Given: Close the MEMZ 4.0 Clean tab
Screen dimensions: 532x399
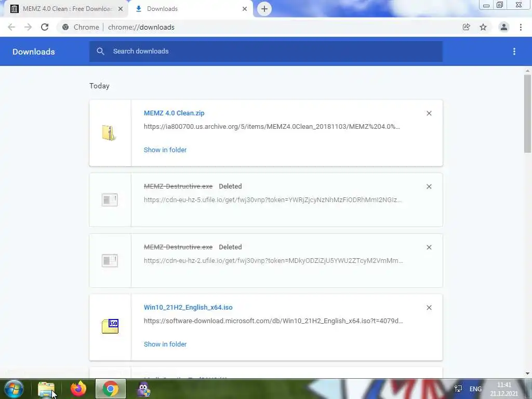Looking at the screenshot, I should click(121, 9).
